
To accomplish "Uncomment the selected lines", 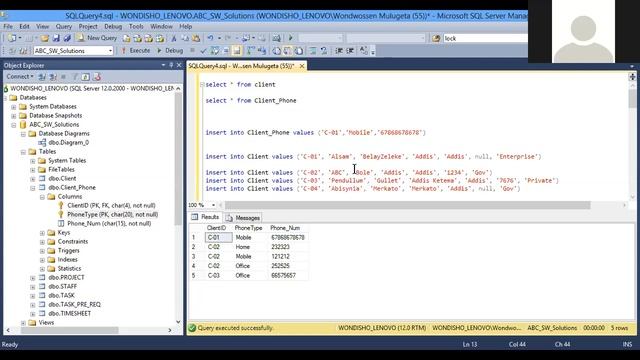I will coord(324,51).
